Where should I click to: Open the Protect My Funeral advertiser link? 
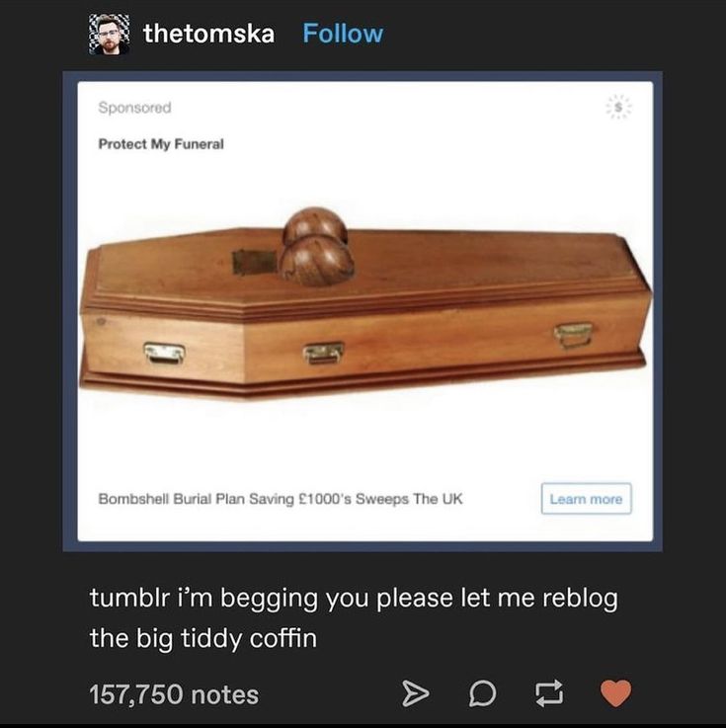click(161, 144)
